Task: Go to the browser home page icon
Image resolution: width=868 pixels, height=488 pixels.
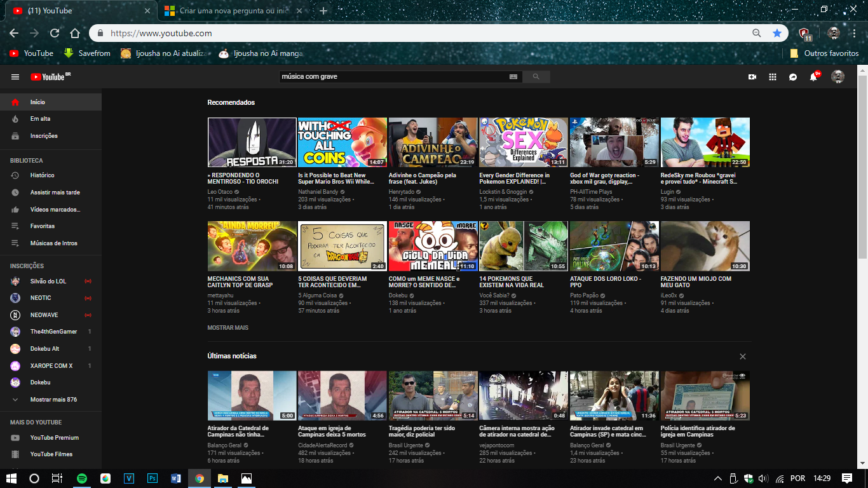Action: click(75, 33)
